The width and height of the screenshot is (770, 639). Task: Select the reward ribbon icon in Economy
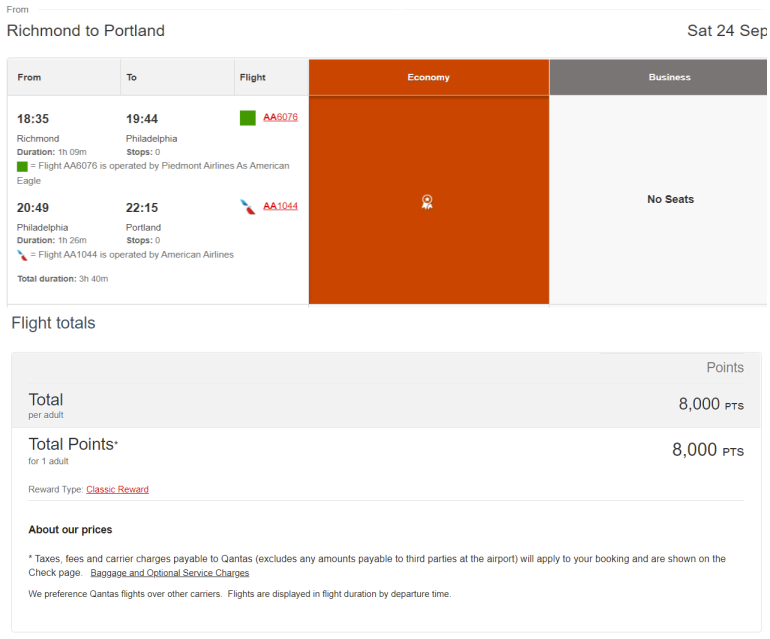pyautogui.click(x=427, y=202)
